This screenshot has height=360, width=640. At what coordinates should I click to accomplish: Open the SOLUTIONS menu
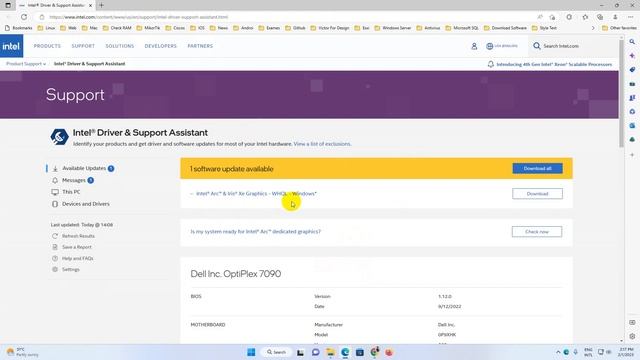(120, 46)
